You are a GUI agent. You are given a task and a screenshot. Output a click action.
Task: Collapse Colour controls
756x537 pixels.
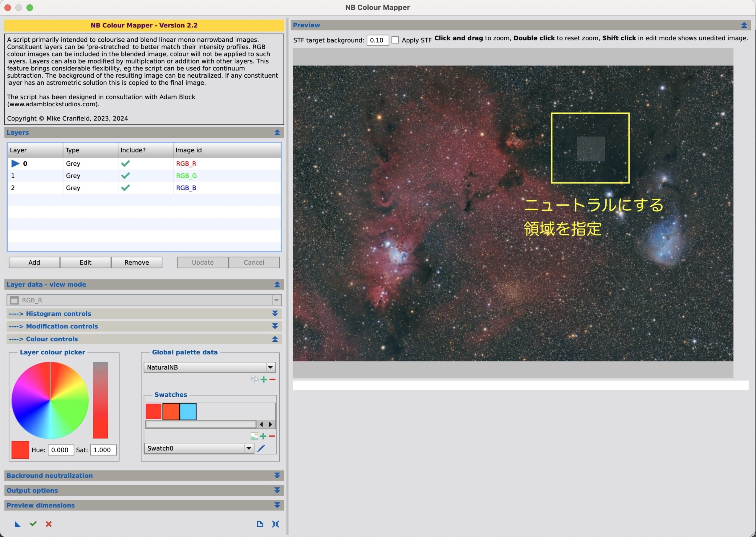275,339
